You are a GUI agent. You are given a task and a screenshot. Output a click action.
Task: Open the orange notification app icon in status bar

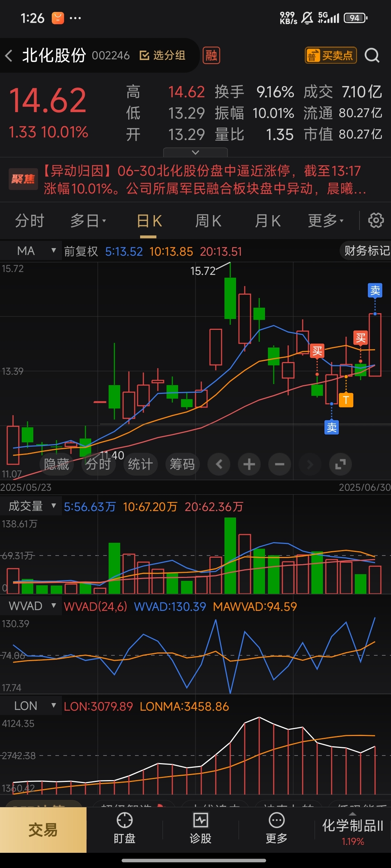pos(58,18)
